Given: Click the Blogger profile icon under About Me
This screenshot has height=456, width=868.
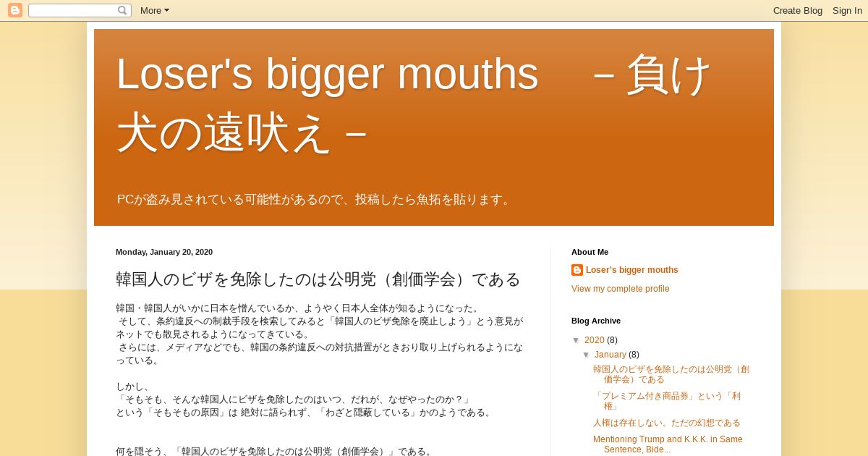Looking at the screenshot, I should coord(577,270).
